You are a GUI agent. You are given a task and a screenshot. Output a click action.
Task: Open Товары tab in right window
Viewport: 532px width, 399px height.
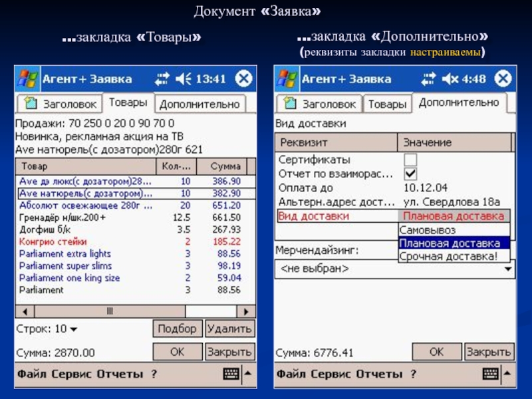[388, 104]
